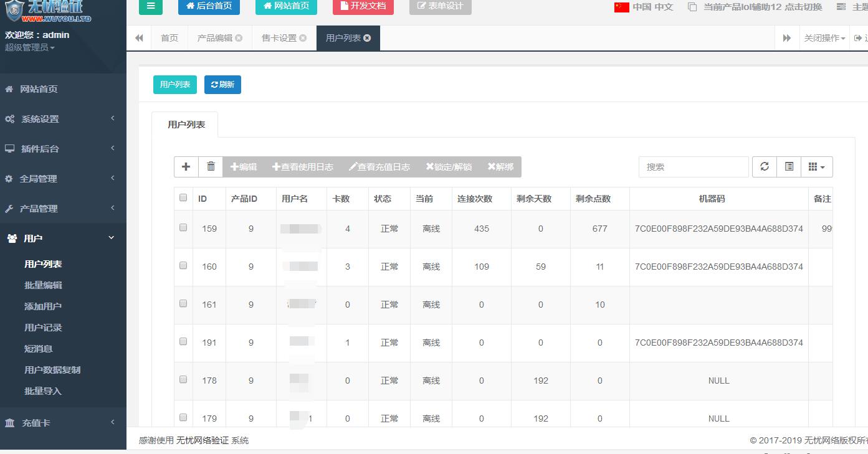Screen dimensions: 868x454
Task: Click the plus icon to add user
Action: [186, 166]
